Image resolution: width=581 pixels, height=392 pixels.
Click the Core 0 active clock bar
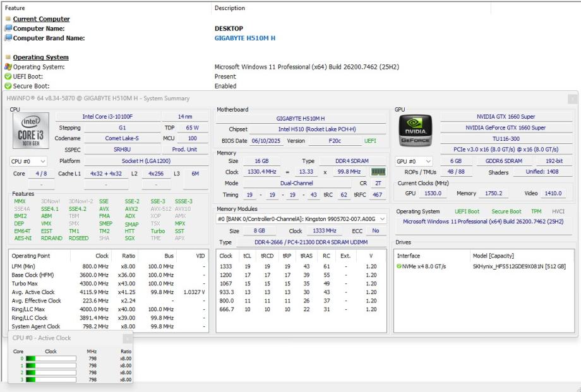51,359
